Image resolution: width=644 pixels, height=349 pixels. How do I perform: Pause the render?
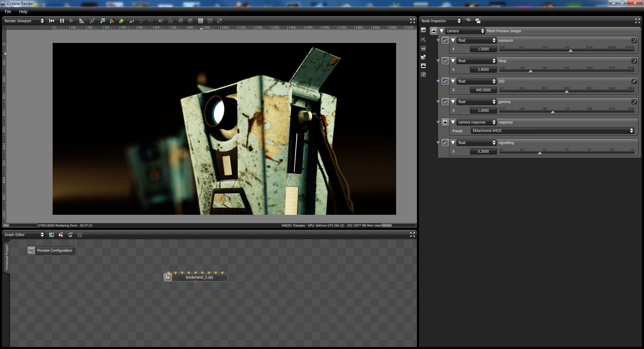pyautogui.click(x=62, y=21)
